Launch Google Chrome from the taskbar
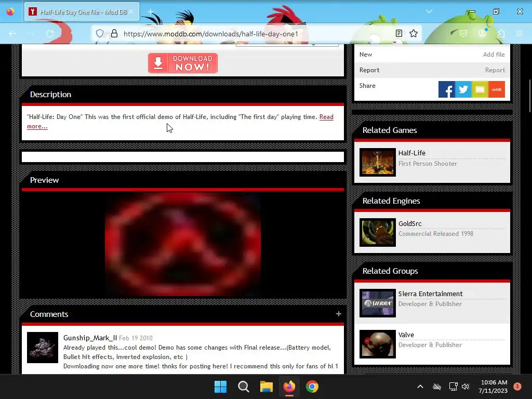Viewport: 532px width, 399px height. 312,387
